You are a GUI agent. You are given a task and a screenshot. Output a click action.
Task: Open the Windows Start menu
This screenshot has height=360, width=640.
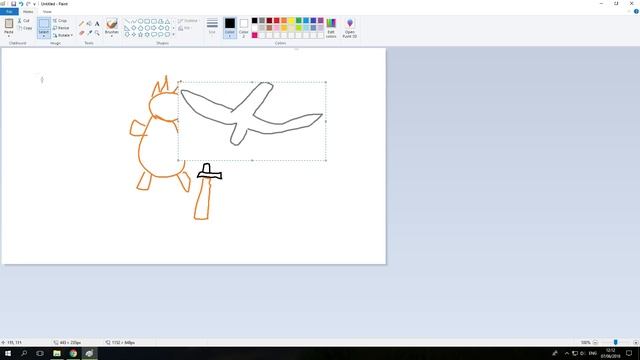8,353
